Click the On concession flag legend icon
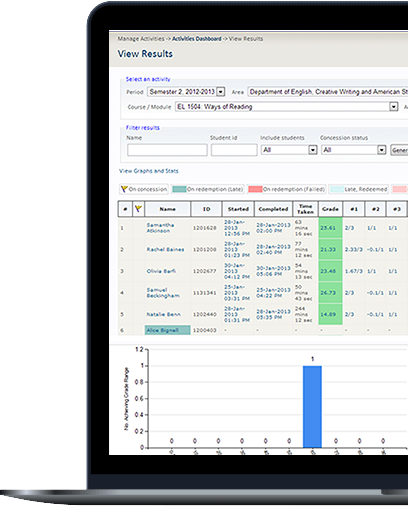The width and height of the screenshot is (408, 509). (x=124, y=189)
